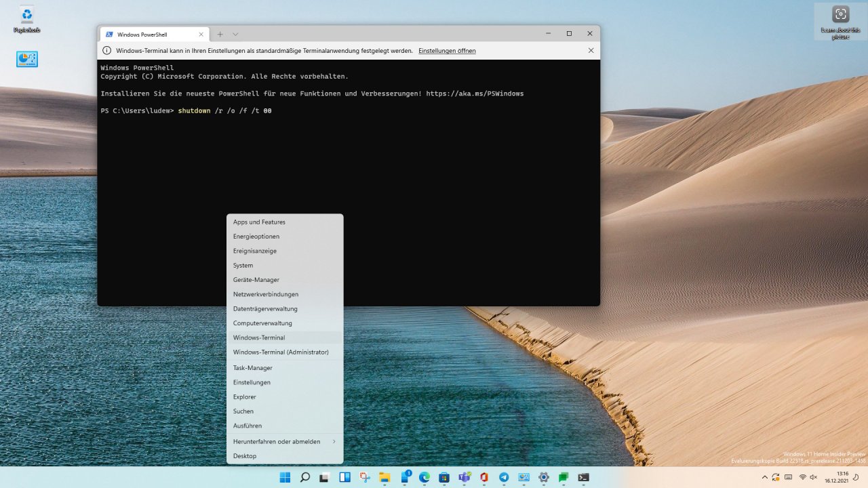Open new tab dropdown arrow in Terminal
868x488 pixels.
[x=235, y=34]
